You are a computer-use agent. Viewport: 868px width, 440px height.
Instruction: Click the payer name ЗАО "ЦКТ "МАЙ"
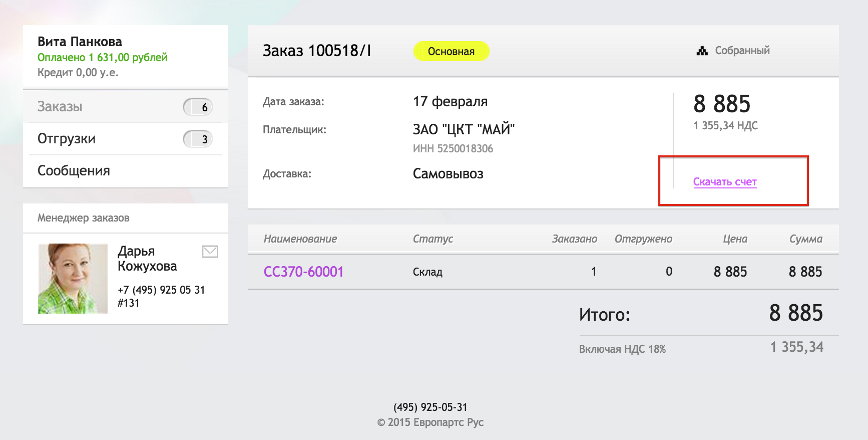pos(463,129)
